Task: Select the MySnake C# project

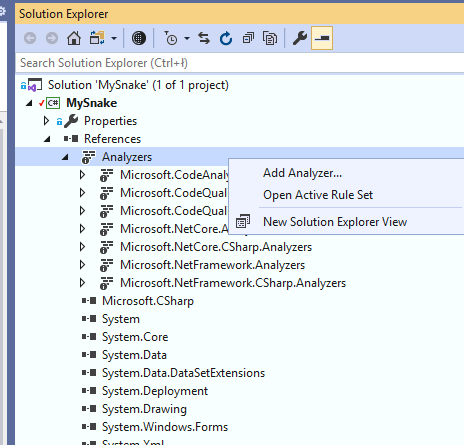Action: point(92,103)
